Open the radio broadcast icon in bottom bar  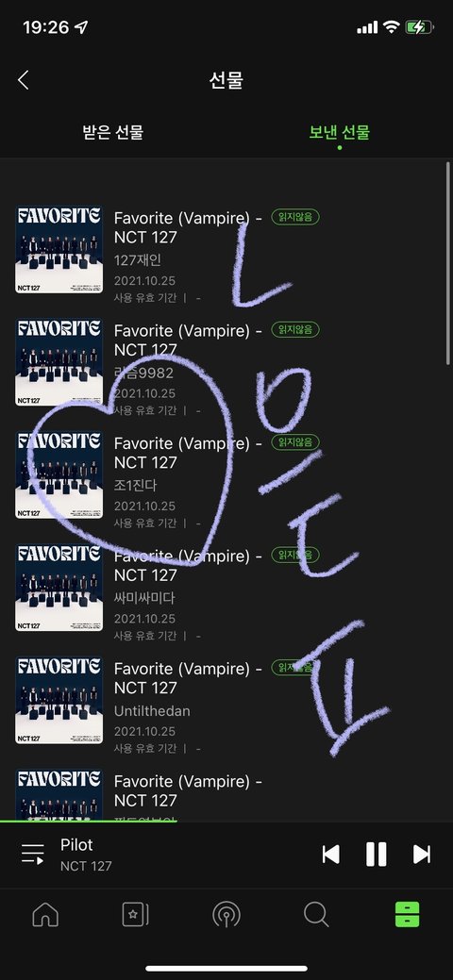226,915
